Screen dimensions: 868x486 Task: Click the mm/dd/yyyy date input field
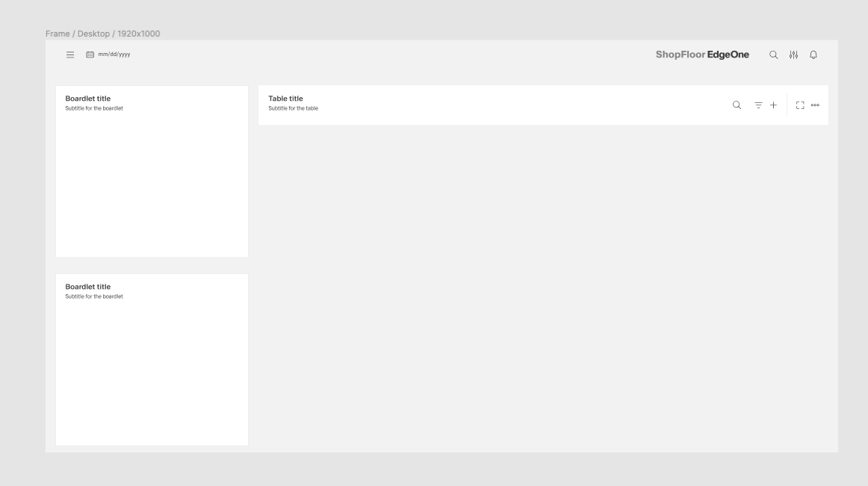click(x=114, y=54)
